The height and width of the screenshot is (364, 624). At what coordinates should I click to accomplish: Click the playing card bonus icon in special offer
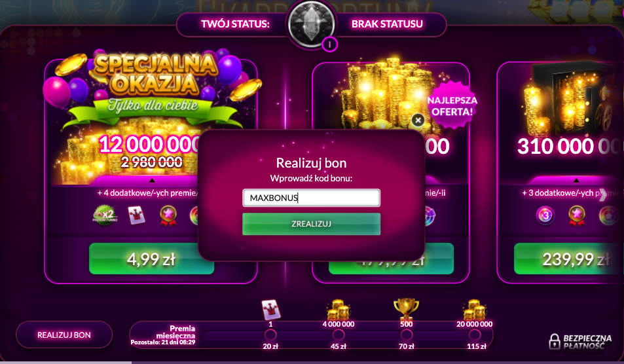(x=136, y=215)
